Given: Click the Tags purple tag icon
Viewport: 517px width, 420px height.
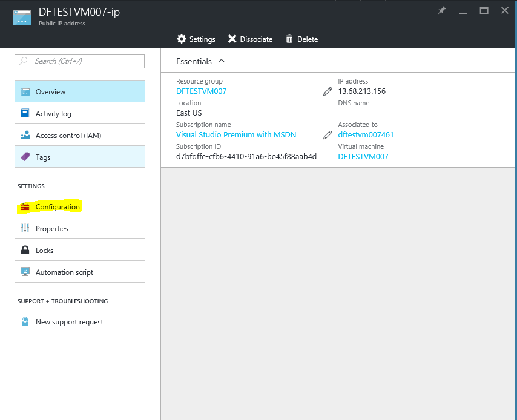Looking at the screenshot, I should pyautogui.click(x=25, y=157).
